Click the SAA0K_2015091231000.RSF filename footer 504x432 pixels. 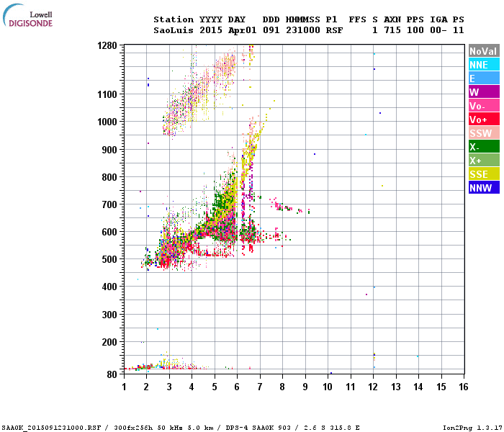[x=51, y=428]
